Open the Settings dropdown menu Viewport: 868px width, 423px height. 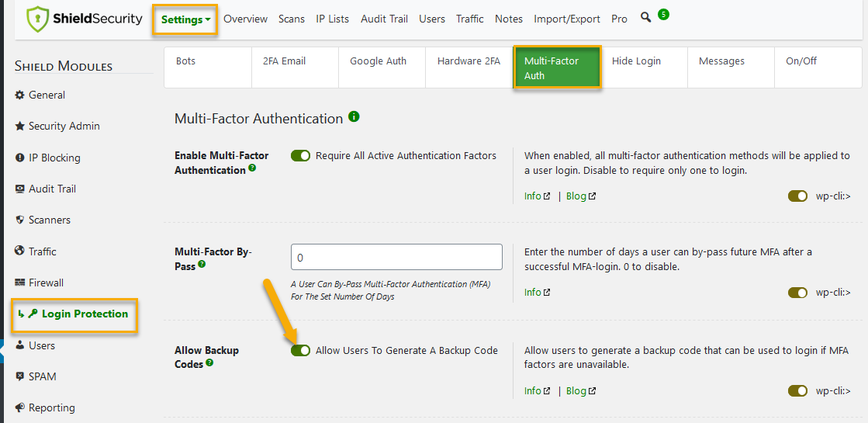click(x=185, y=19)
